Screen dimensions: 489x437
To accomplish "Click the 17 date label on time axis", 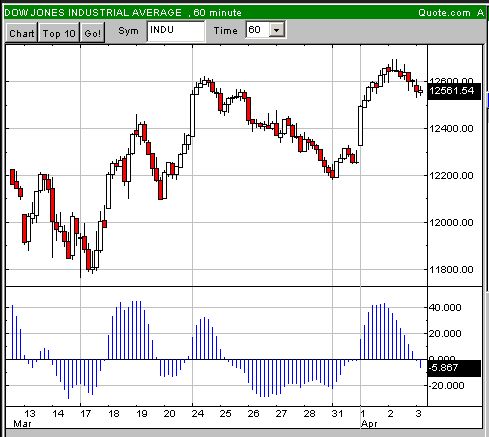I will click(86, 414).
